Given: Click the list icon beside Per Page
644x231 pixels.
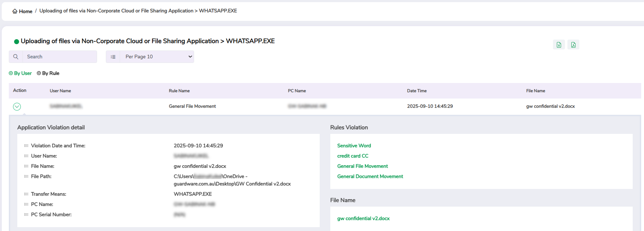Looking at the screenshot, I should pyautogui.click(x=113, y=57).
